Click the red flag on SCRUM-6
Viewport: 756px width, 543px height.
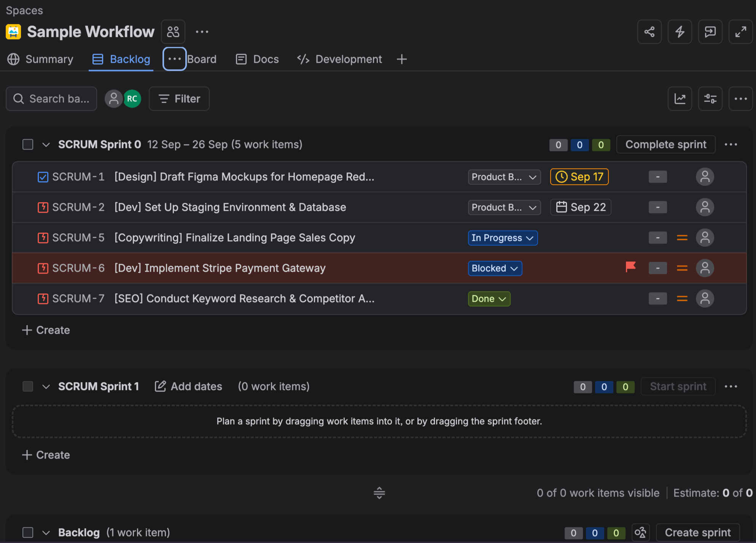click(x=630, y=268)
